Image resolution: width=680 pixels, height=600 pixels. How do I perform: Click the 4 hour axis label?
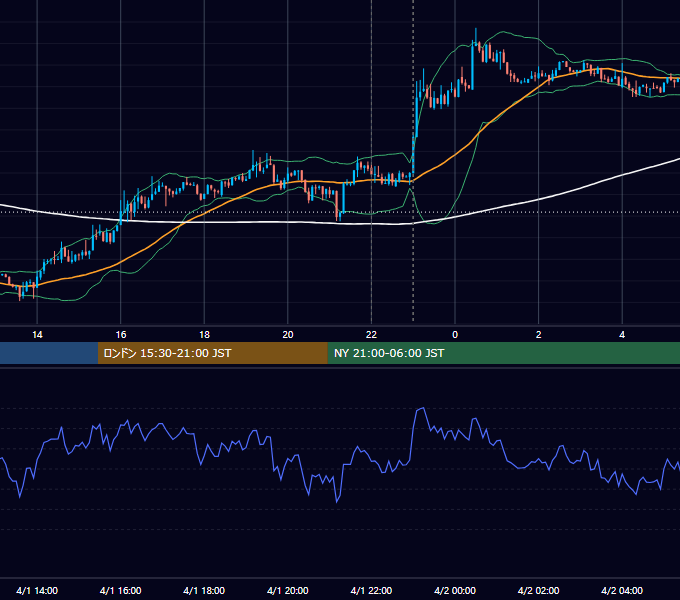pos(622,335)
